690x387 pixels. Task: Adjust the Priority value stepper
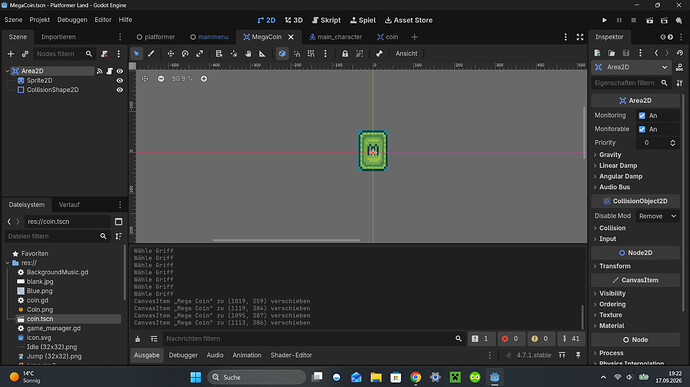(x=672, y=143)
